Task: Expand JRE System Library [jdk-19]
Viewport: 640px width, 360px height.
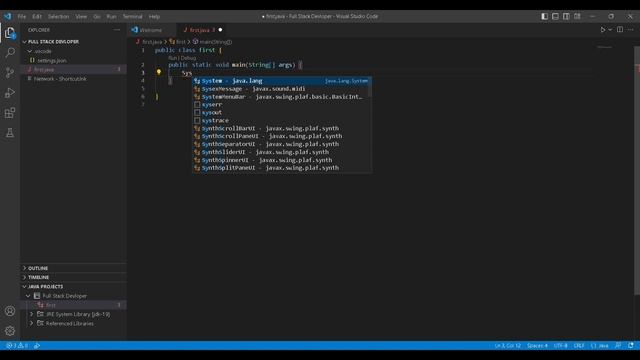Action: [31, 314]
